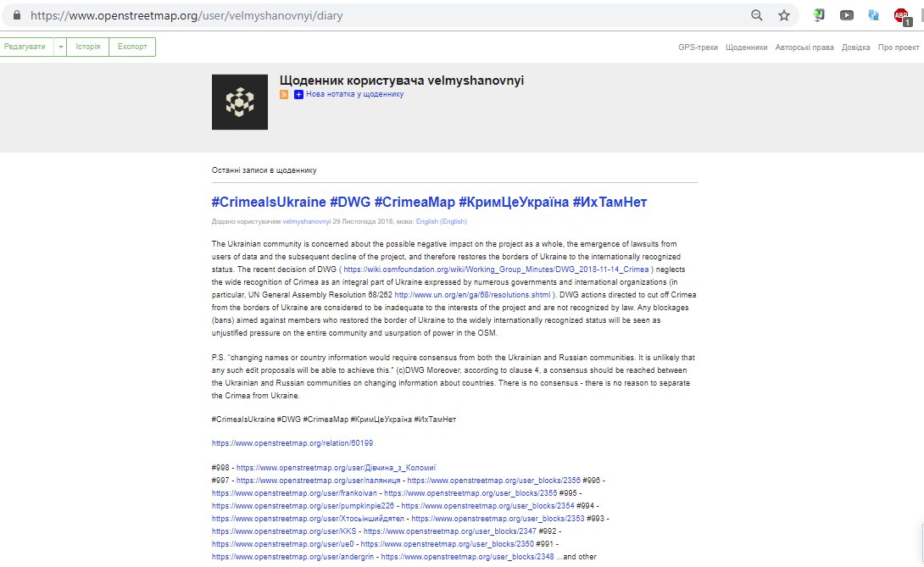Image resolution: width=924 pixels, height=567 pixels.
Task: Open the Експорт tab
Action: pos(132,47)
